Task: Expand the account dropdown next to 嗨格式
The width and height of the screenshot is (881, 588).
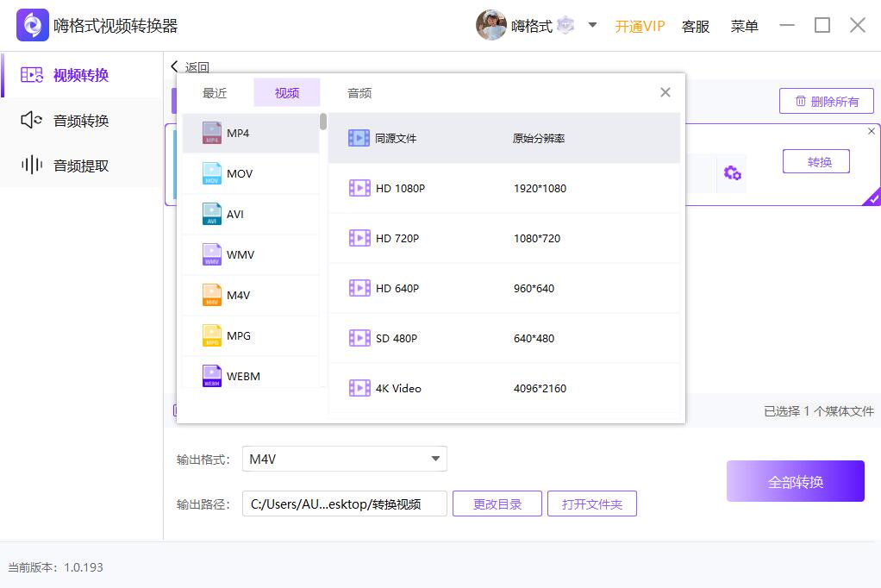Action: coord(592,25)
